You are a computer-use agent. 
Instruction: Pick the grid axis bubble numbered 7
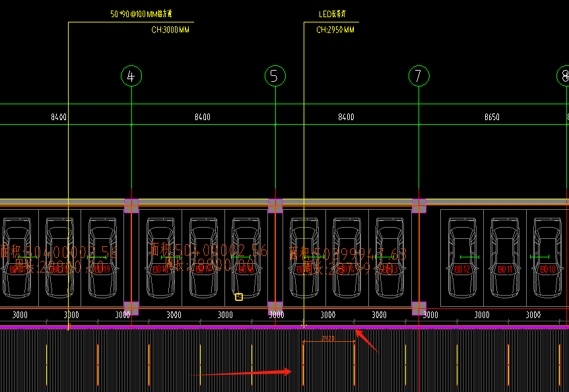point(419,76)
